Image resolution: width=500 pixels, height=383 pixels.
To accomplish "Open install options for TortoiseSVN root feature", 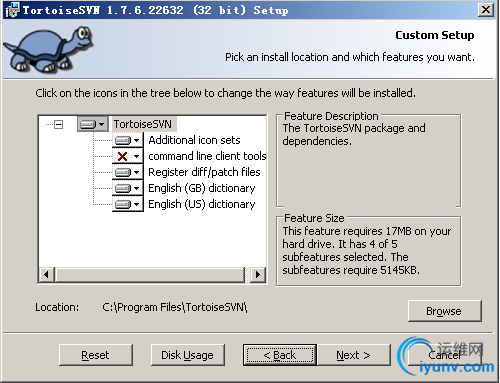I will [93, 124].
